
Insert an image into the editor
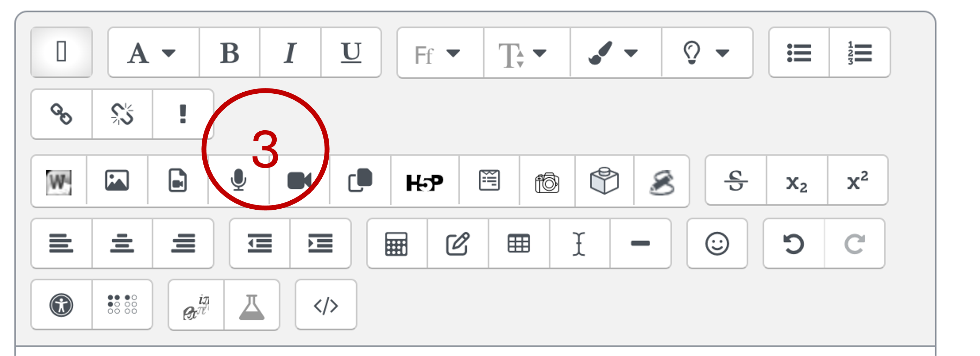(x=116, y=181)
